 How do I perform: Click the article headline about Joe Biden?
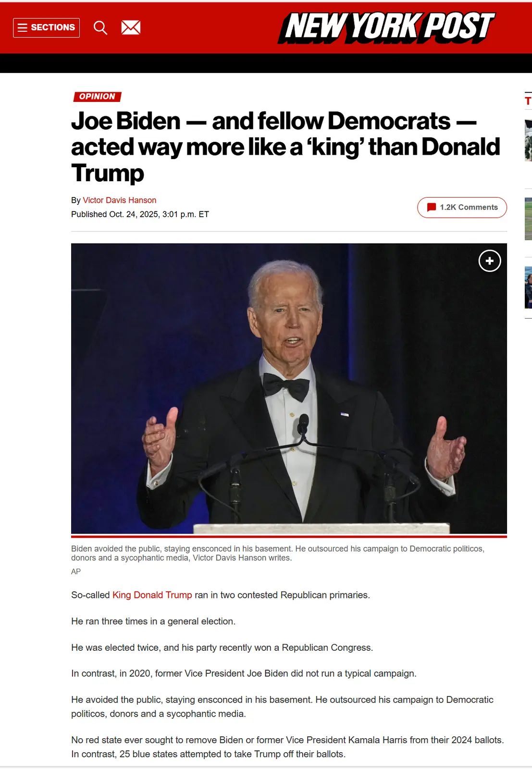pyautogui.click(x=286, y=147)
